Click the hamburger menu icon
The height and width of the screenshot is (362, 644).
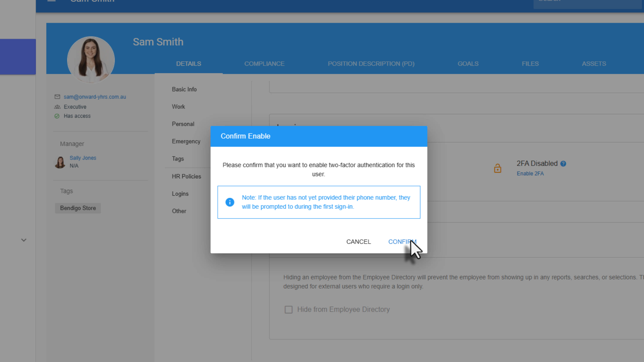[x=51, y=1]
